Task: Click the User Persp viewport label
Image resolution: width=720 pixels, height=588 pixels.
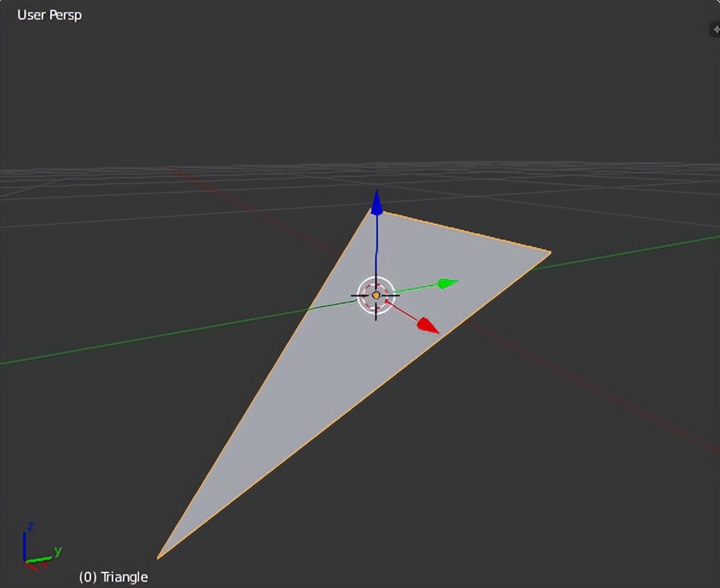Action: coord(49,15)
